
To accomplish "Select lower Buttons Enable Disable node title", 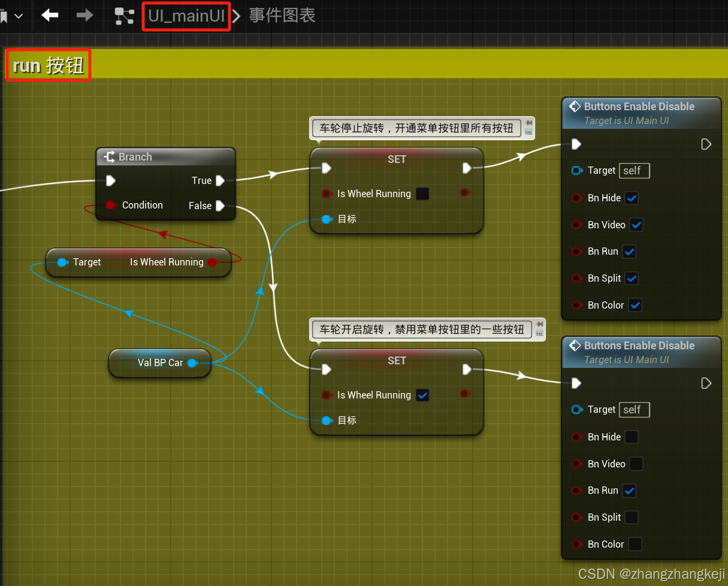I will tap(639, 346).
